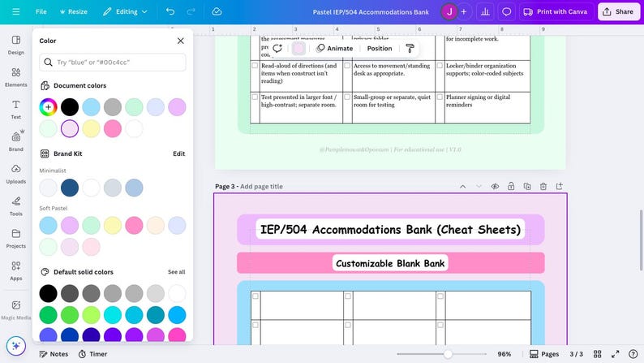The width and height of the screenshot is (644, 363).
Task: Open Uploads panel in sidebar
Action: [x=16, y=174]
